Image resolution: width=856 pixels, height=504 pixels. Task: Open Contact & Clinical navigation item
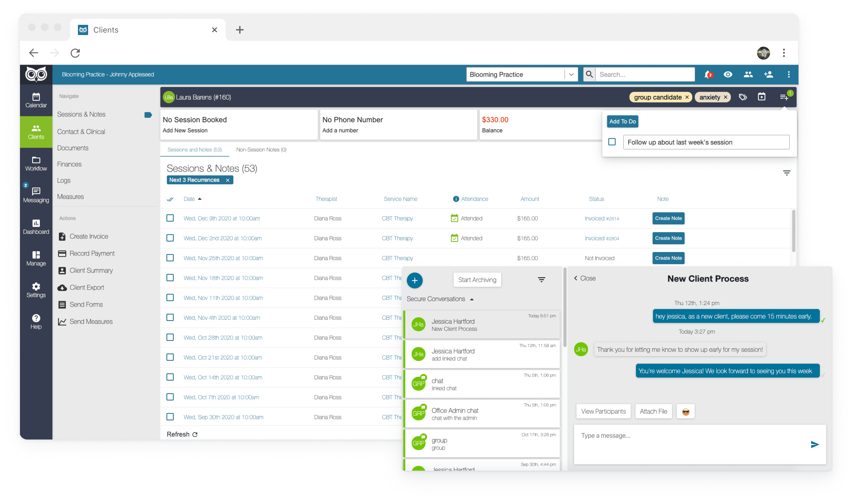point(81,131)
